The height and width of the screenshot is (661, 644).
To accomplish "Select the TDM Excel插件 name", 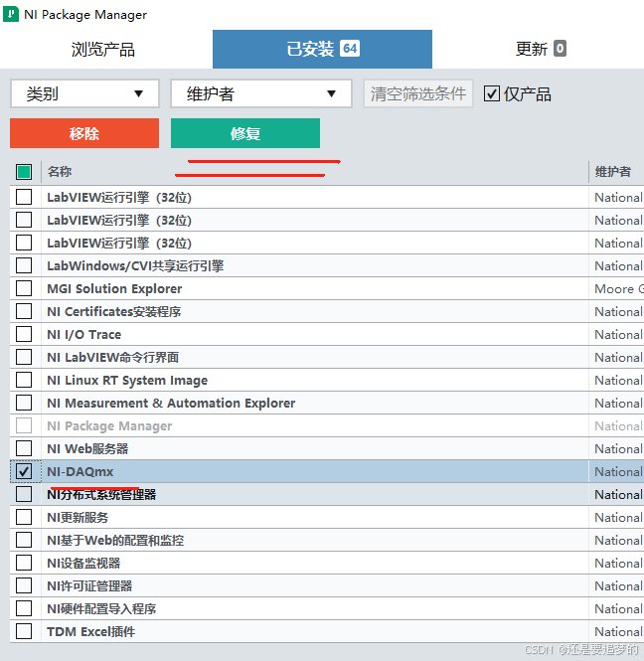I will (x=91, y=631).
